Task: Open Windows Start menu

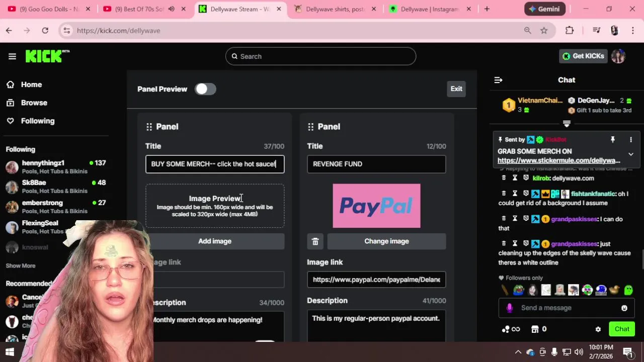Action: click(10, 352)
